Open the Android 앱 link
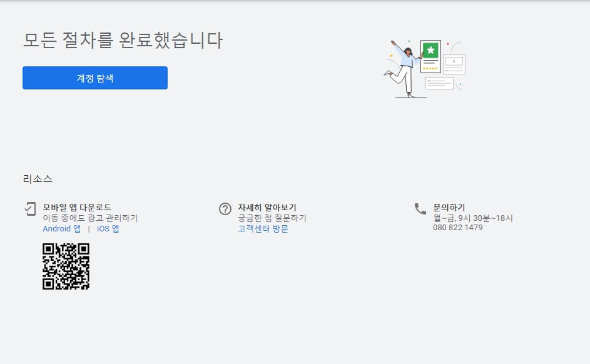This screenshot has height=364, width=590. coord(61,228)
